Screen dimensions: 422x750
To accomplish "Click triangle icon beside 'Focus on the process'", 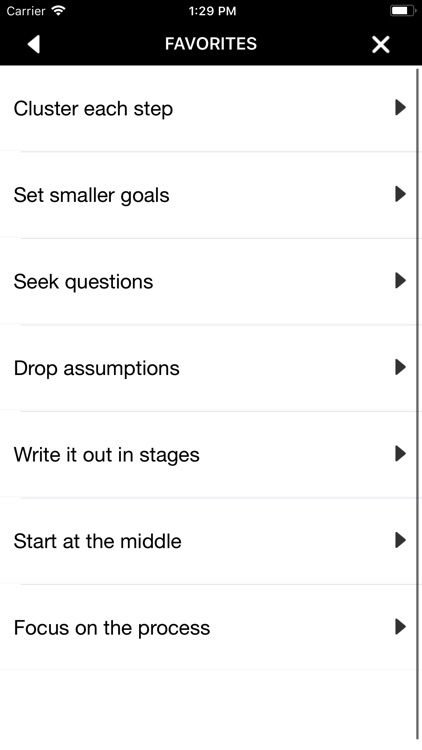I will pos(400,627).
